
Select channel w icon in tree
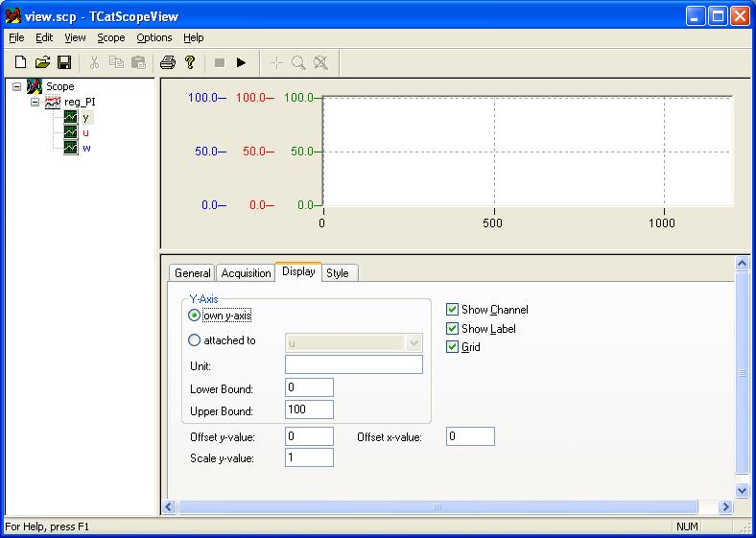click(x=71, y=148)
